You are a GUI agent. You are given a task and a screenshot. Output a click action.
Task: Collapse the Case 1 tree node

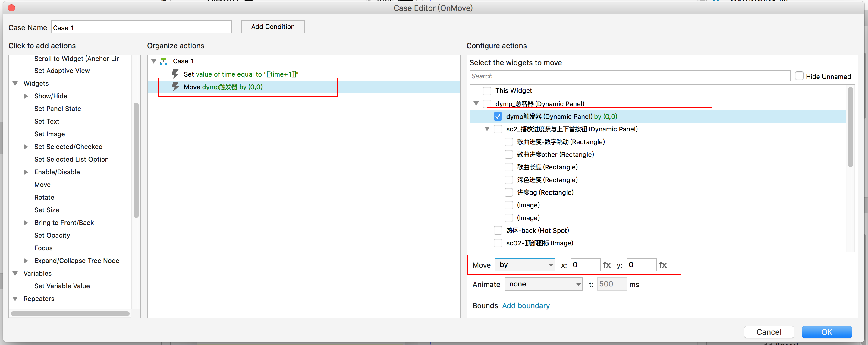pyautogui.click(x=154, y=61)
